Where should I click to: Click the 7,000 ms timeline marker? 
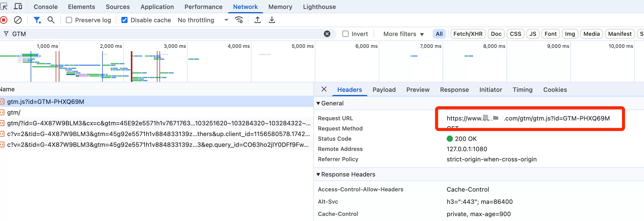[431, 46]
